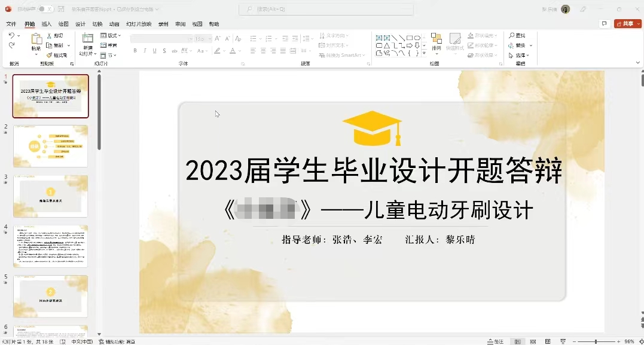Select the Format Painter (格式刷) tool

coord(57,55)
